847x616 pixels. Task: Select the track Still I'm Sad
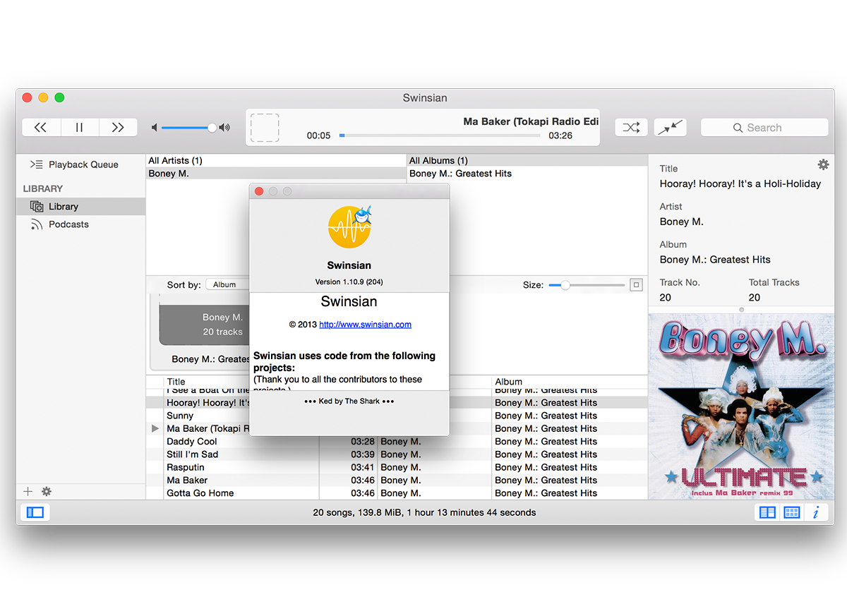pyautogui.click(x=193, y=454)
